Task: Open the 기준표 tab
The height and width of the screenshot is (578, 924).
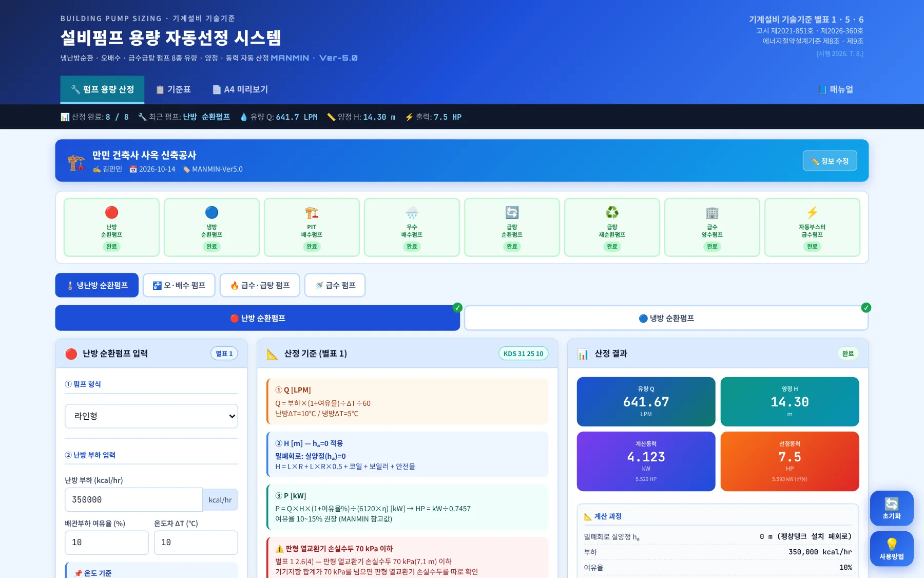Action: coord(173,89)
